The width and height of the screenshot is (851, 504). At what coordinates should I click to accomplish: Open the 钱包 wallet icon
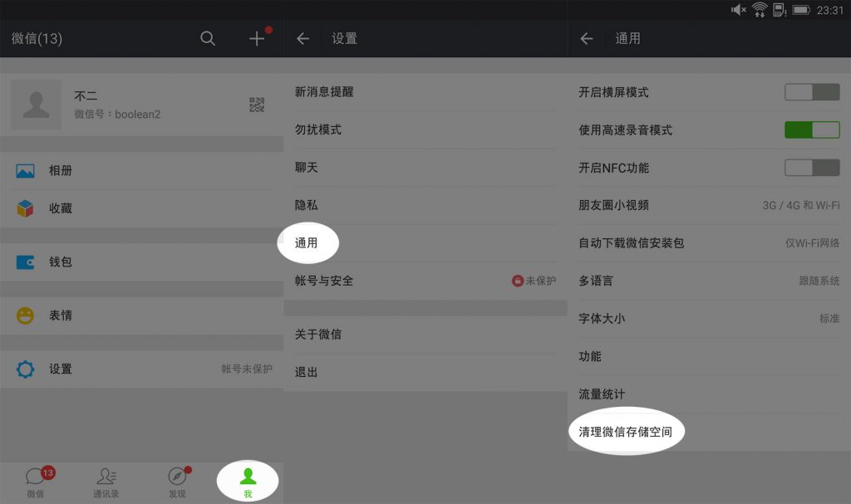point(25,262)
